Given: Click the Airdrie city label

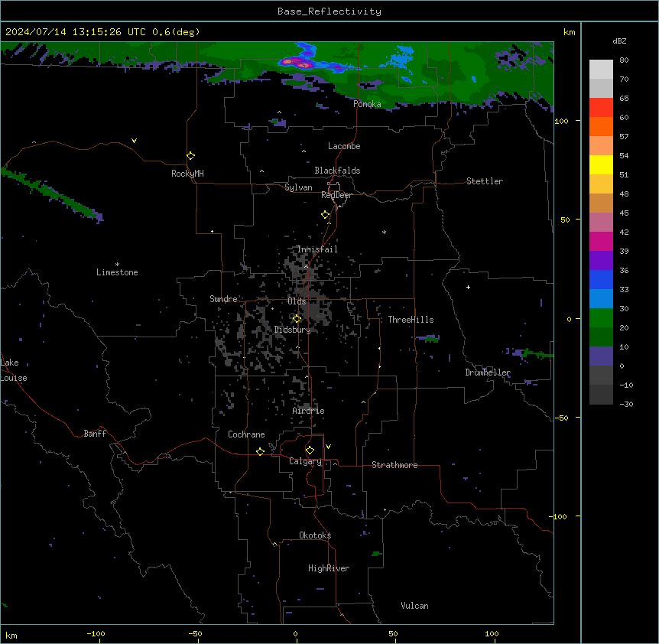Looking at the screenshot, I should pyautogui.click(x=309, y=411).
